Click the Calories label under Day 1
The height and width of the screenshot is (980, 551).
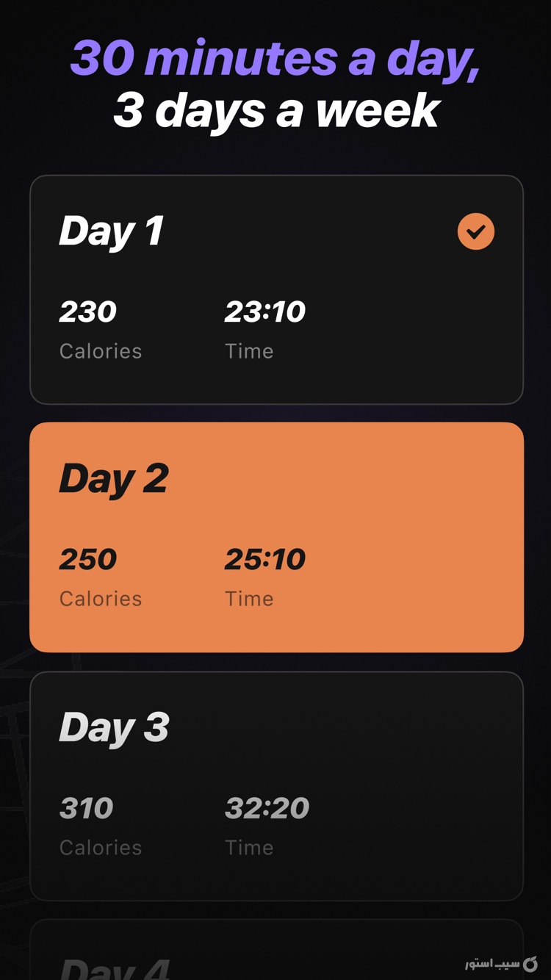[101, 351]
